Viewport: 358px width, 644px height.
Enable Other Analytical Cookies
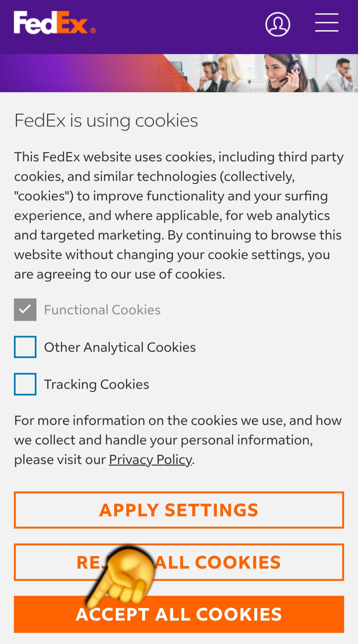pos(25,347)
